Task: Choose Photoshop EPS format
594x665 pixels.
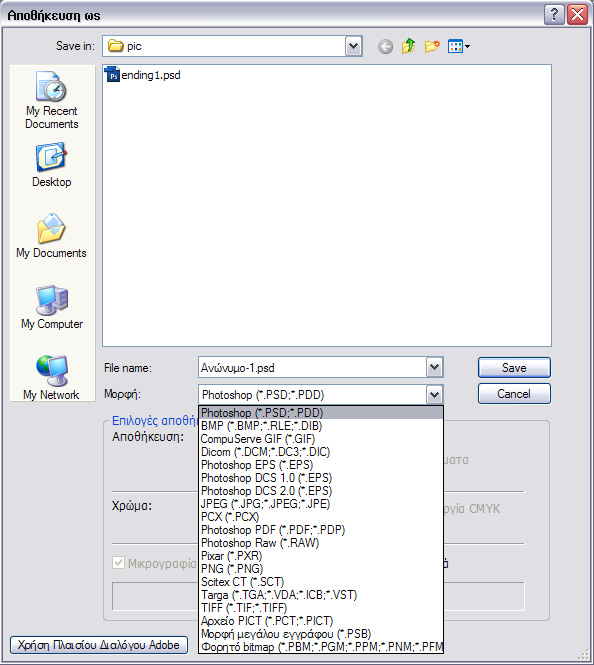Action: point(321,465)
